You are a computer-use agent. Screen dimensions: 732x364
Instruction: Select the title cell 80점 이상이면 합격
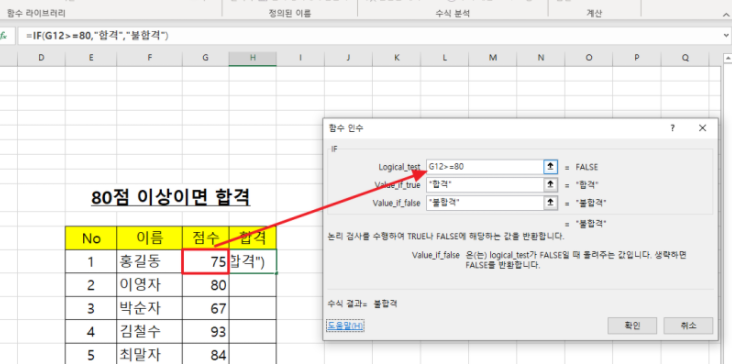click(x=171, y=198)
